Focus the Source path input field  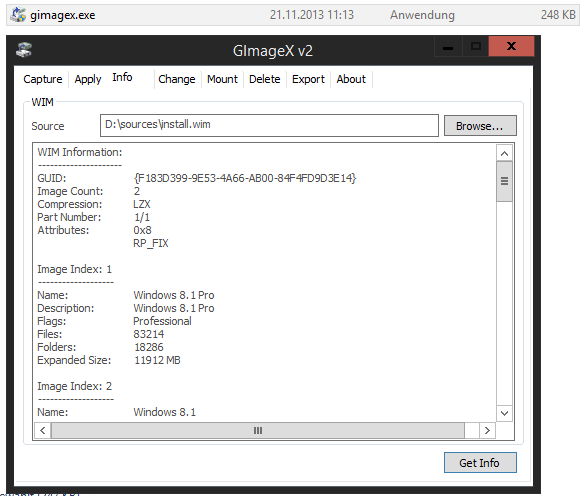[269, 125]
